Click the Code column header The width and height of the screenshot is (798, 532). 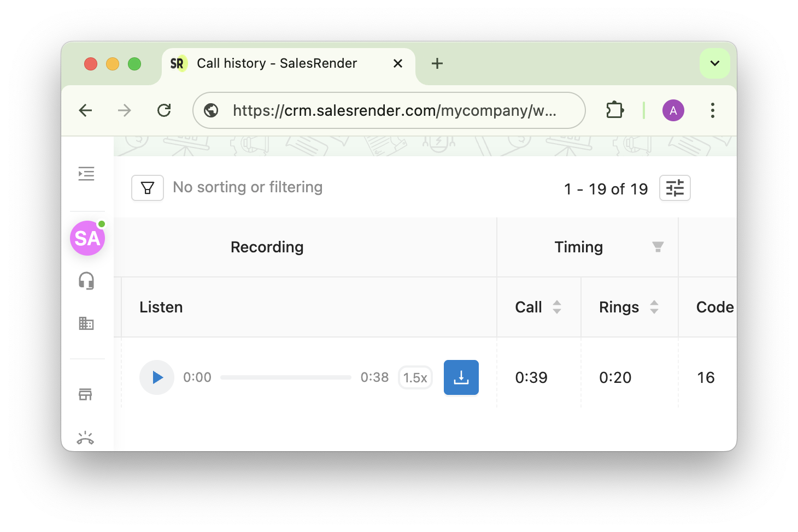coord(715,307)
